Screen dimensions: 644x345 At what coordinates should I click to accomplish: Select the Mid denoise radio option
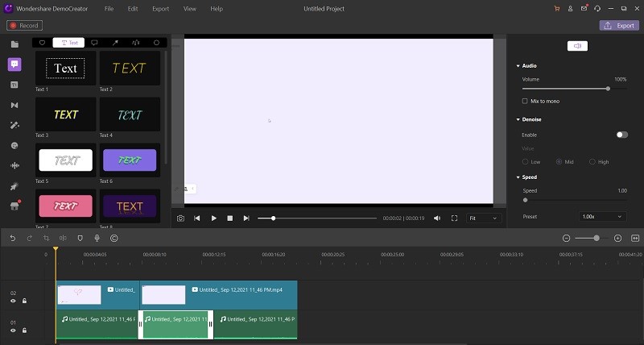pyautogui.click(x=559, y=162)
